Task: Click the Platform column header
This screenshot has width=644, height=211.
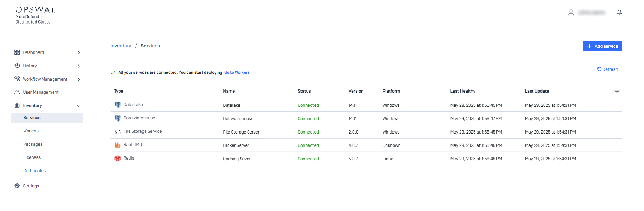Action: click(391, 91)
